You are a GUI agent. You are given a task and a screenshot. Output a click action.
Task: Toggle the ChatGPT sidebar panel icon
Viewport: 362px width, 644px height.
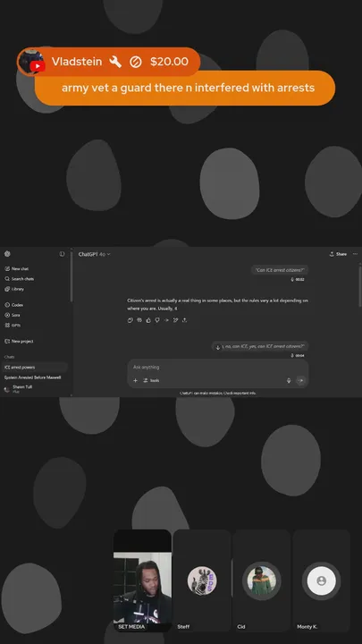pos(62,254)
